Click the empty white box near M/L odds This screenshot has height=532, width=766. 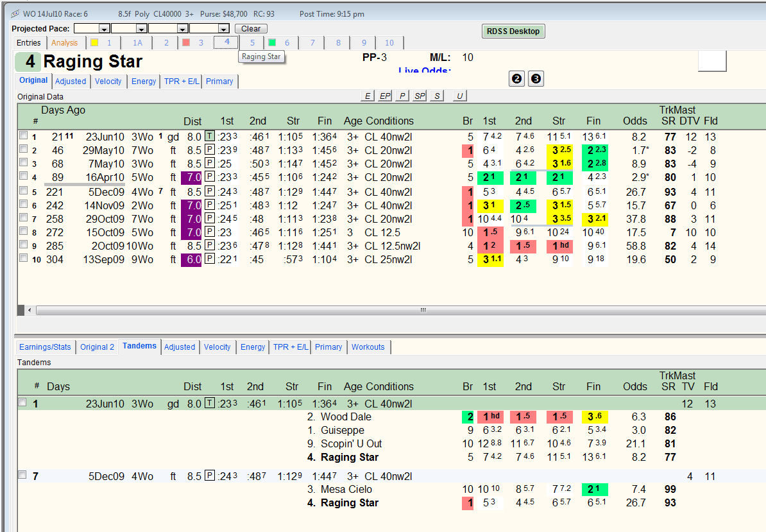(711, 61)
